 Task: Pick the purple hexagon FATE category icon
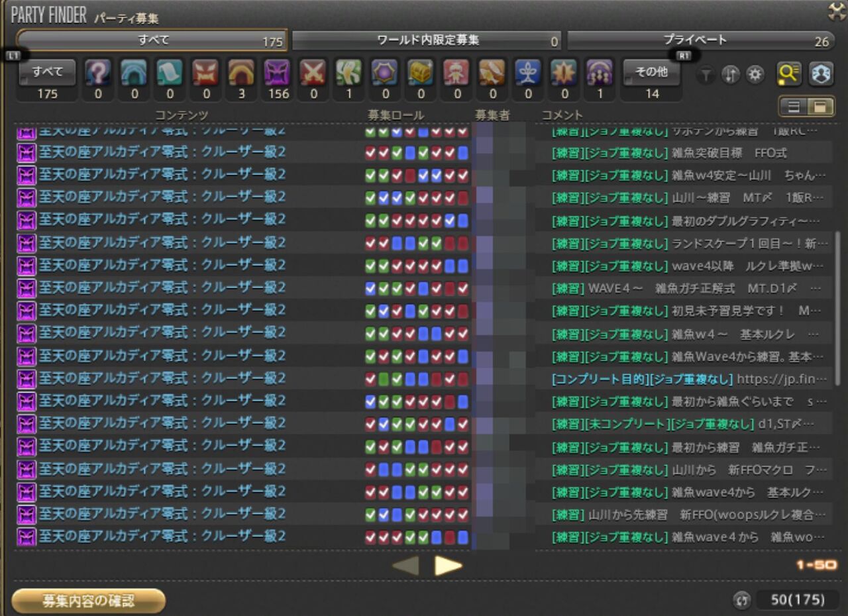click(x=384, y=73)
